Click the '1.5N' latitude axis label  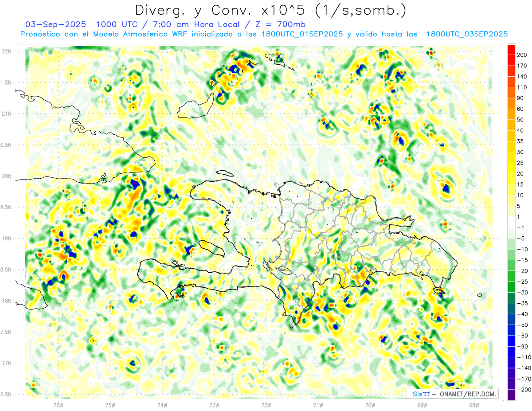tap(7, 82)
